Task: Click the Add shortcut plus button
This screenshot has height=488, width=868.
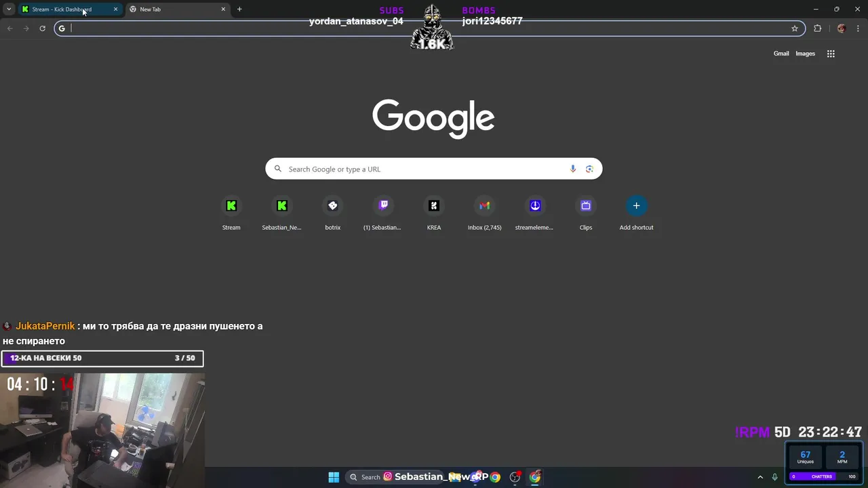Action: pos(636,205)
